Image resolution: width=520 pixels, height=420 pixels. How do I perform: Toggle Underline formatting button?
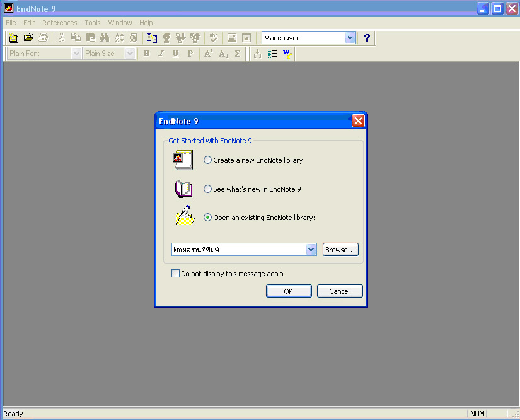pos(175,54)
